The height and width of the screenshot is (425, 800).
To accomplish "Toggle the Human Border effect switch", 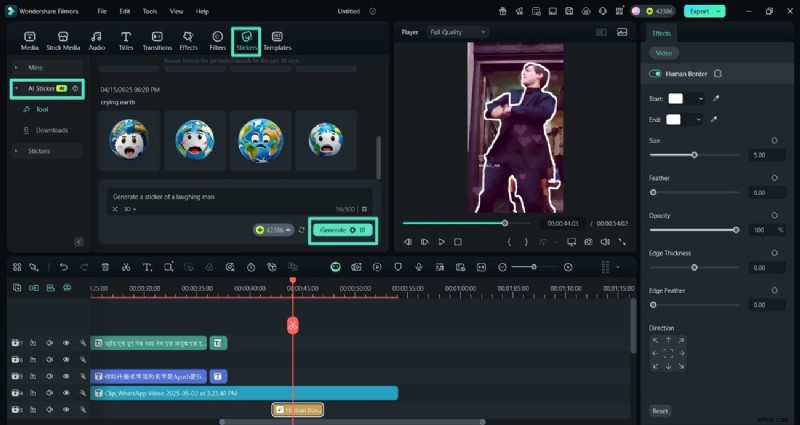I will 655,74.
